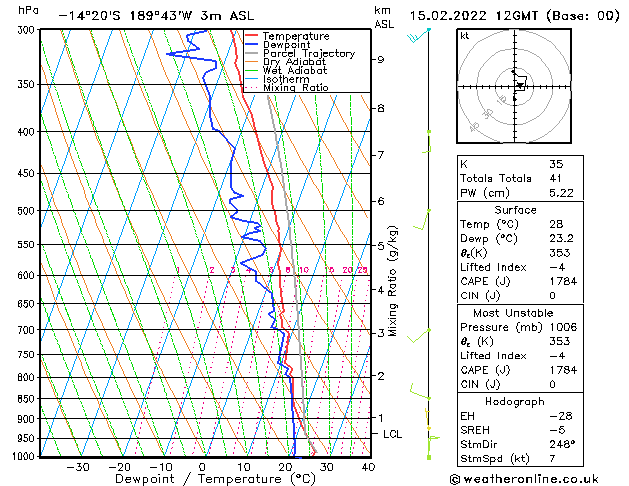Click the surface Dewp value 23.2
The height and width of the screenshot is (486, 629).
pyautogui.click(x=561, y=239)
